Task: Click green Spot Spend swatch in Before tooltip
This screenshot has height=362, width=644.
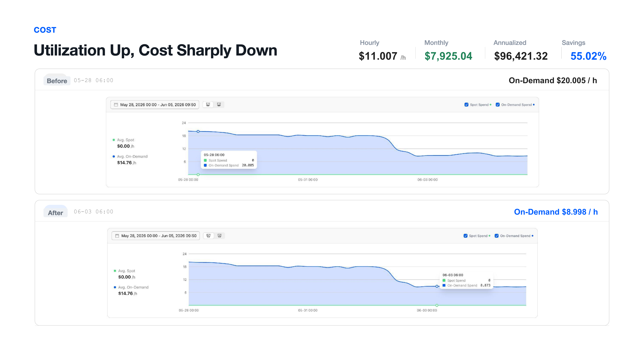Action: (x=205, y=160)
